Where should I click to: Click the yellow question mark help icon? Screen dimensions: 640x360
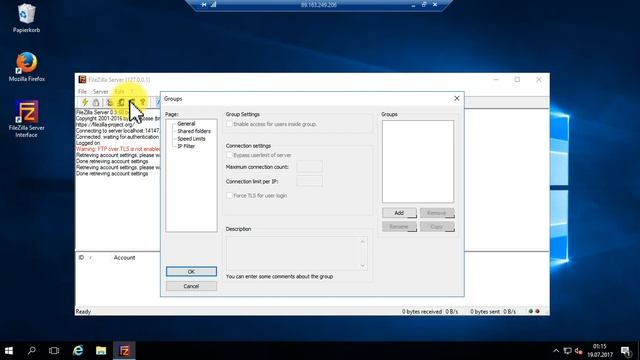pyautogui.click(x=143, y=102)
